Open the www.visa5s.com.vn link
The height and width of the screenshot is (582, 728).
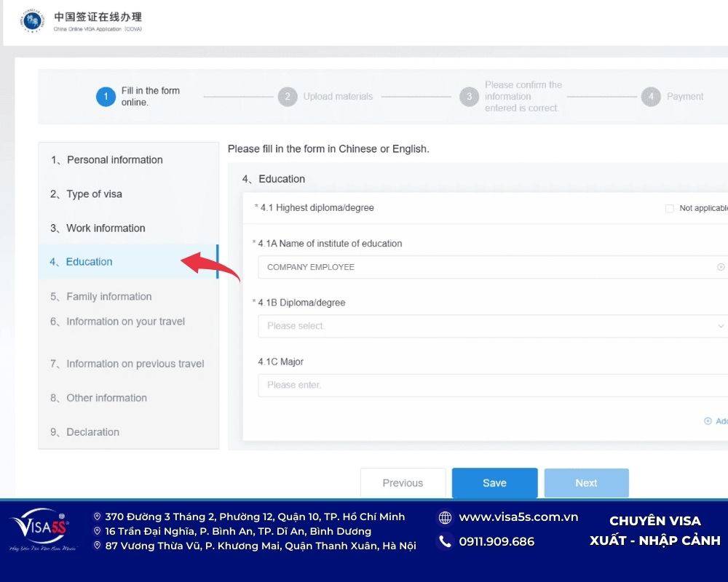[519, 517]
